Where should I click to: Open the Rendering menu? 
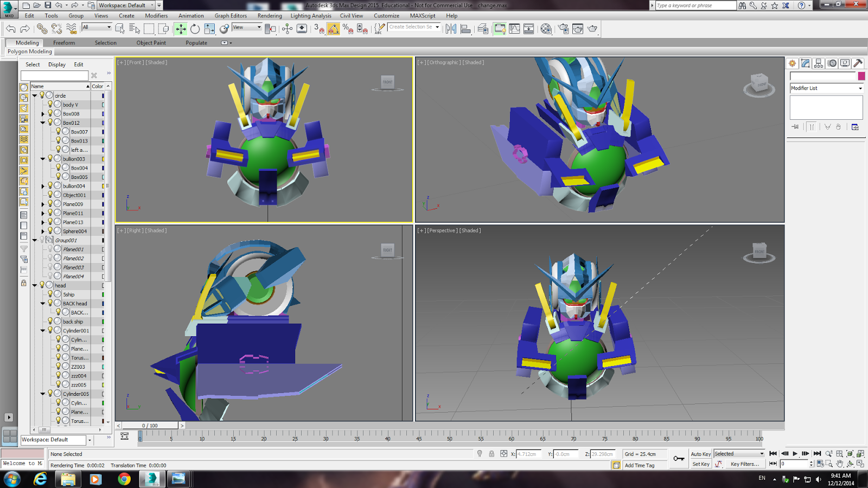(x=270, y=16)
